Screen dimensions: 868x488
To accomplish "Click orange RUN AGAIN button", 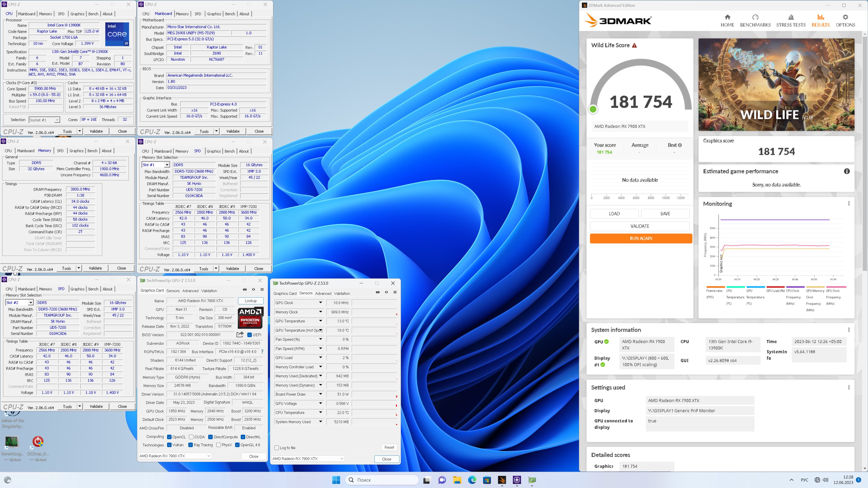I will click(641, 238).
